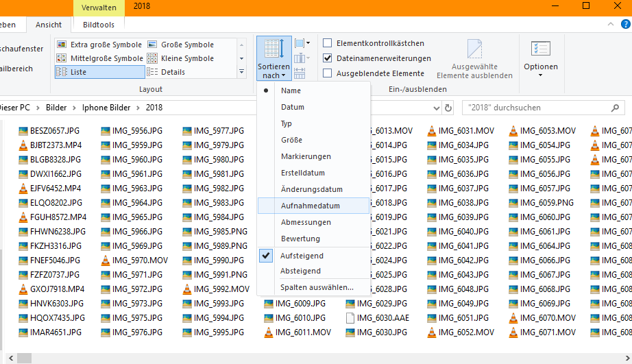Sort by Größe

313,140
